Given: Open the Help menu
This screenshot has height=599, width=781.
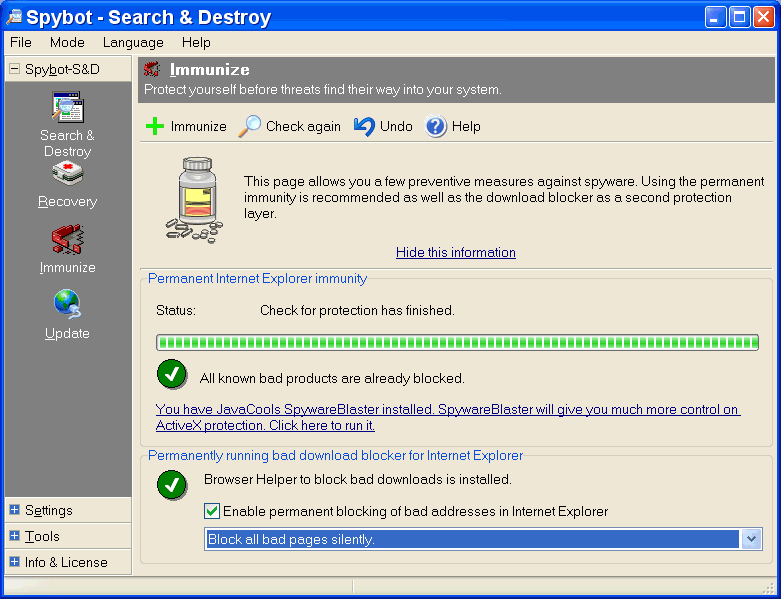Looking at the screenshot, I should point(196,43).
